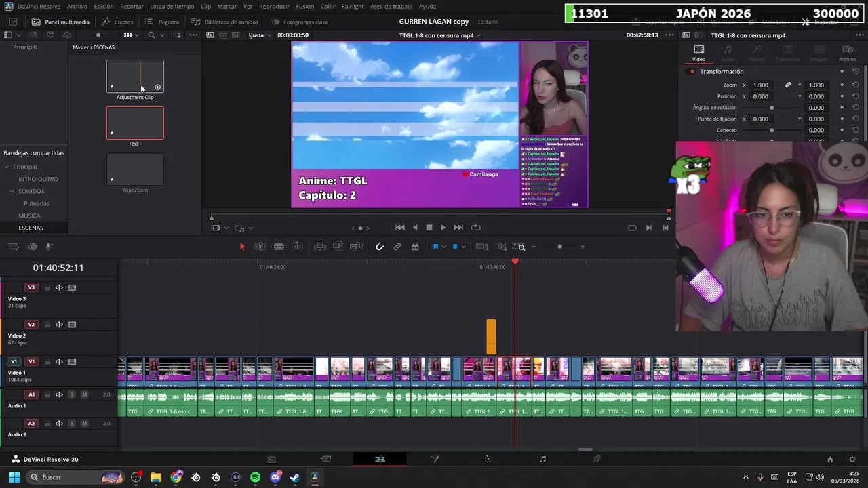868x488 pixels.
Task: Open the flag color dropdown arrow
Action: coord(444,247)
